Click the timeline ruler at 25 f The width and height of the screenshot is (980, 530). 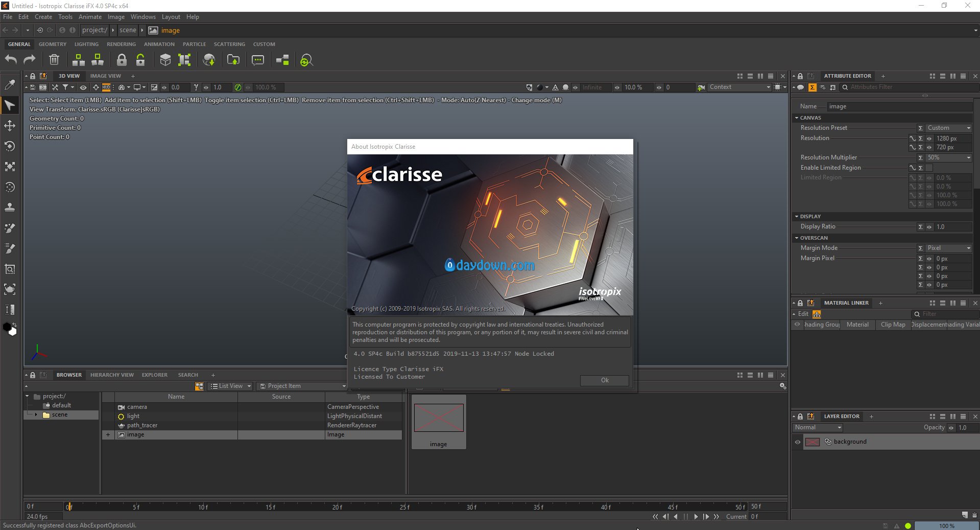click(403, 507)
